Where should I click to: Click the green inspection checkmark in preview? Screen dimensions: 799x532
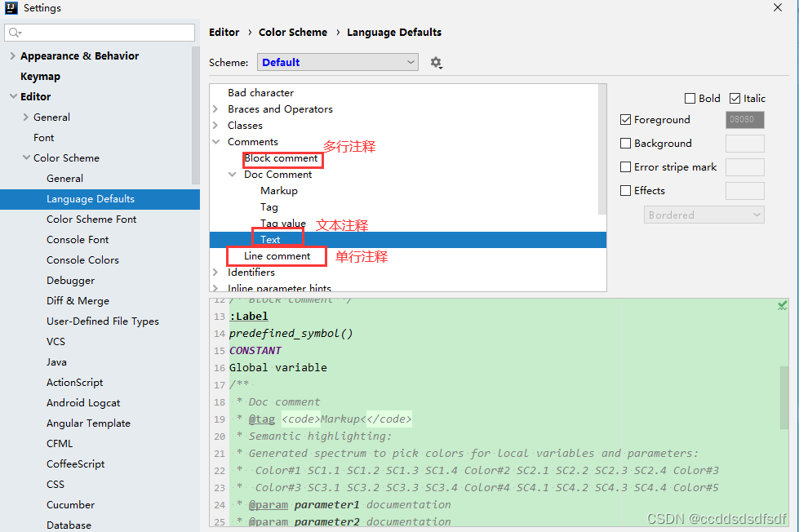tap(782, 306)
